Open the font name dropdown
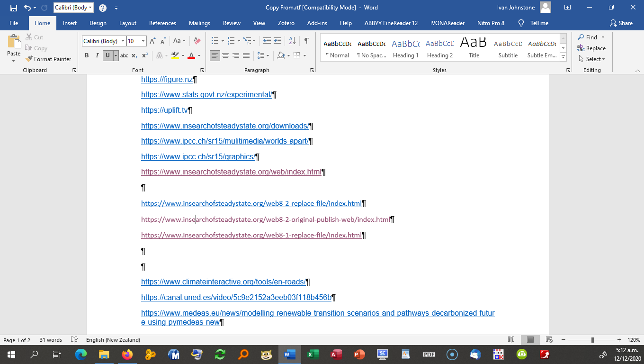This screenshot has width=644, height=364. [x=123, y=41]
